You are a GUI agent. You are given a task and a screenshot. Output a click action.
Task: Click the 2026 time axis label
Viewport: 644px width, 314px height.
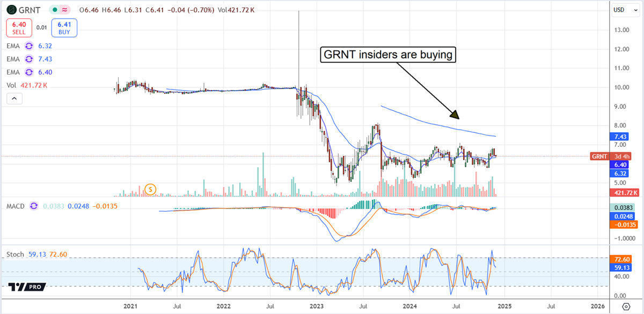[597, 306]
